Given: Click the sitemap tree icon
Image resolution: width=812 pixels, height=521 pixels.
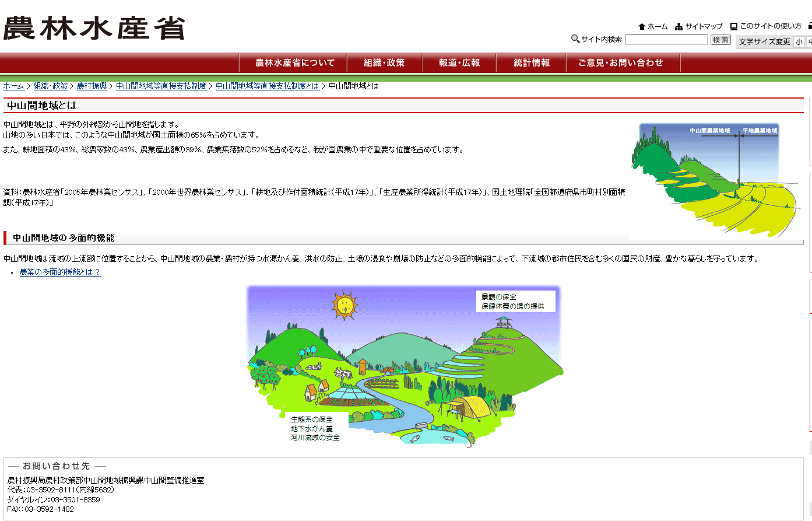Looking at the screenshot, I should pyautogui.click(x=679, y=26).
